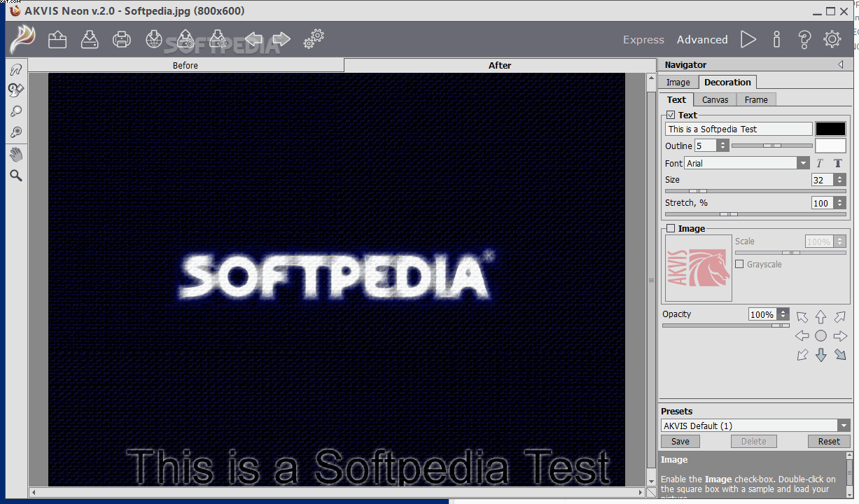This screenshot has height=504, width=859.
Task: Switch to the Before tab
Action: coord(186,65)
